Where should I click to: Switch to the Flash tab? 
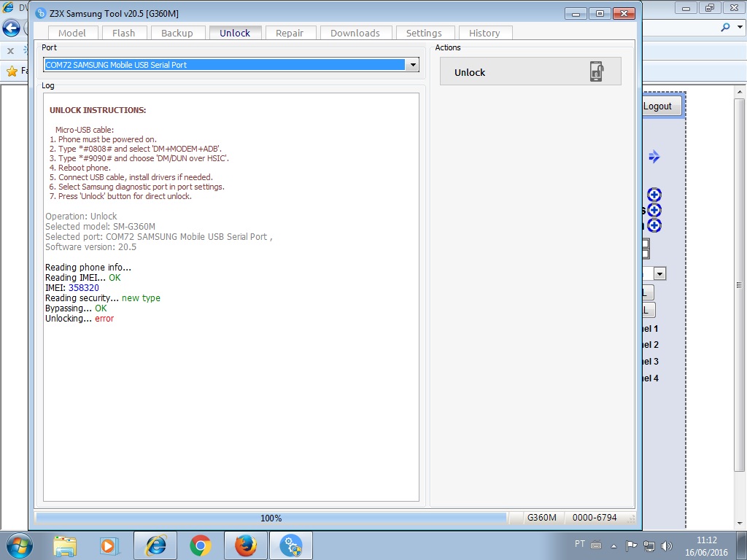[124, 33]
